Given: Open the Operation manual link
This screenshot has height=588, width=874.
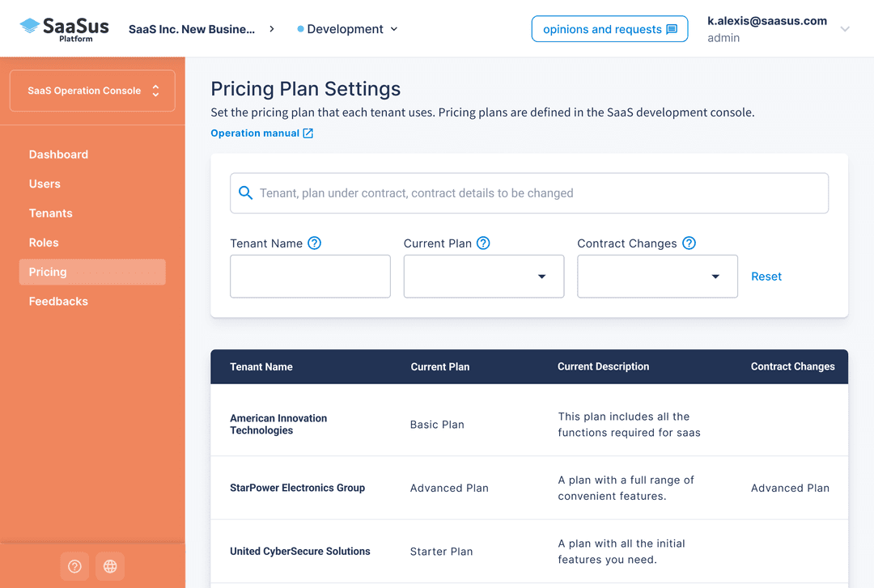Looking at the screenshot, I should [255, 132].
